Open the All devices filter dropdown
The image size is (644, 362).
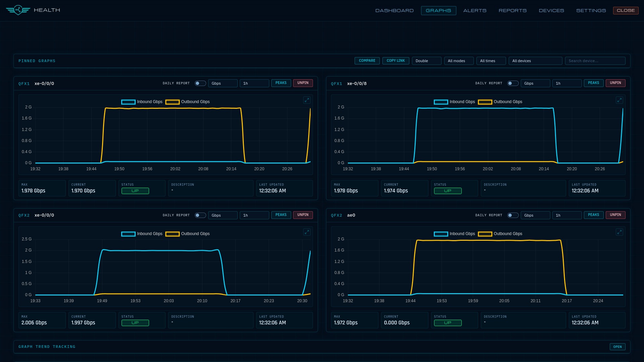[535, 61]
